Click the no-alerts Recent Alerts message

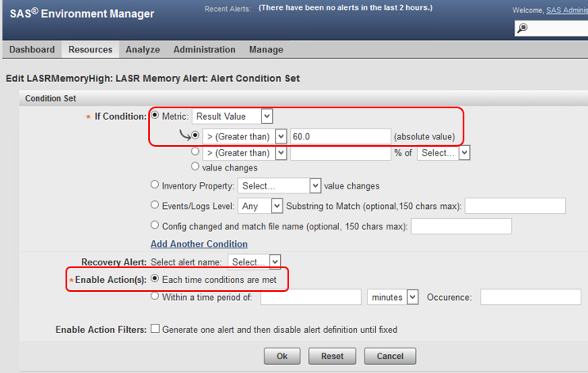pyautogui.click(x=346, y=7)
